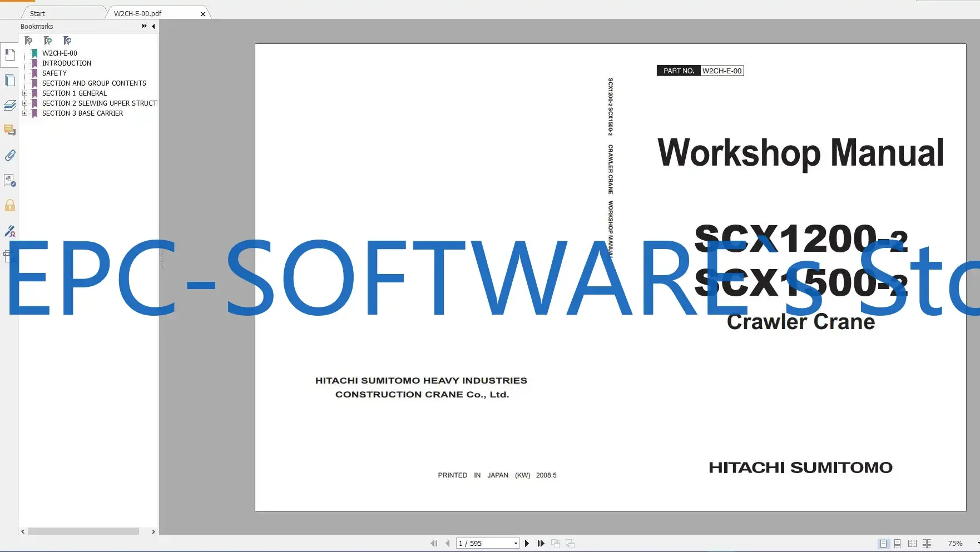Jump to the last page
The image size is (980, 552).
[541, 543]
